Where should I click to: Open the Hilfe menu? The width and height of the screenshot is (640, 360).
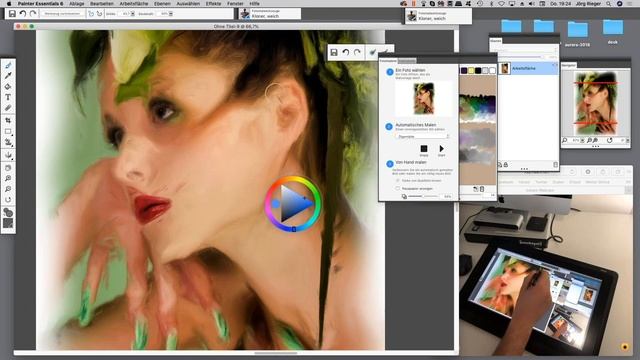[254, 3]
